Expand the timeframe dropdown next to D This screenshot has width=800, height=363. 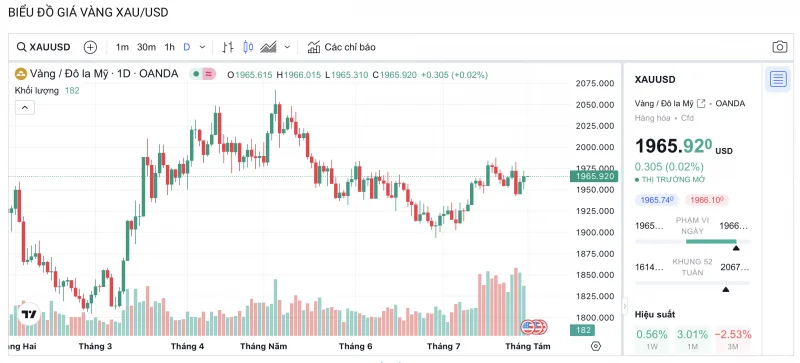pyautogui.click(x=202, y=47)
